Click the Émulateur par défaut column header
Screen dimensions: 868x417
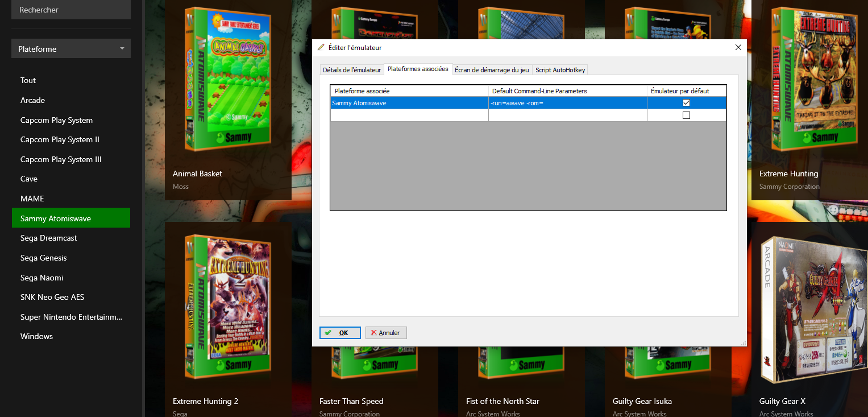pyautogui.click(x=687, y=91)
